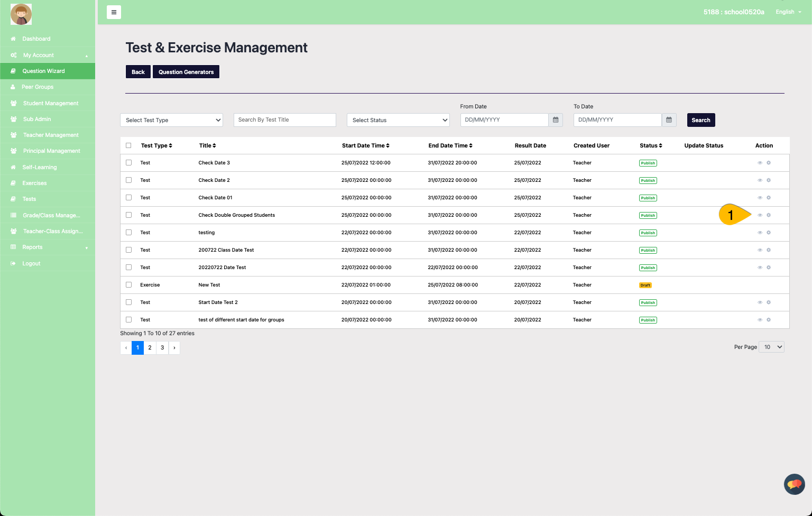812x516 pixels.
Task: Toggle the select-all header checkbox
Action: [x=128, y=145]
